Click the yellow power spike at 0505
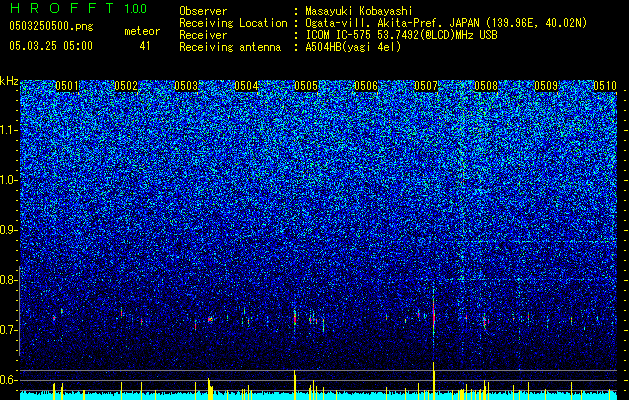 point(295,385)
